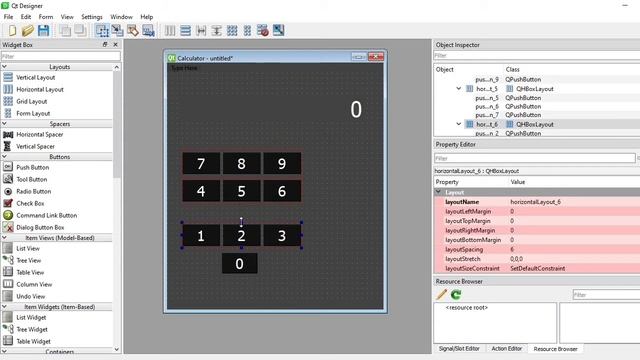The image size is (640, 360).
Task: Click the Save floppy disk icon
Action: pos(43,31)
